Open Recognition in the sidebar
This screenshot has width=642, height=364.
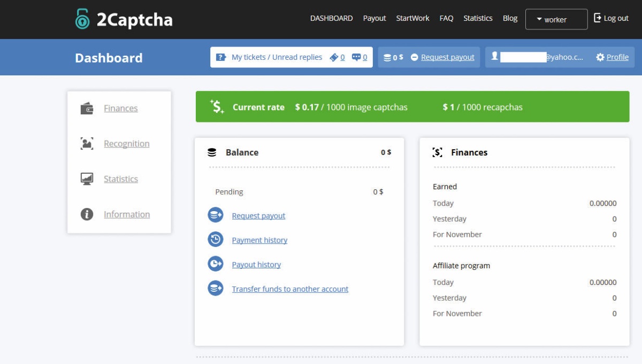tap(127, 144)
